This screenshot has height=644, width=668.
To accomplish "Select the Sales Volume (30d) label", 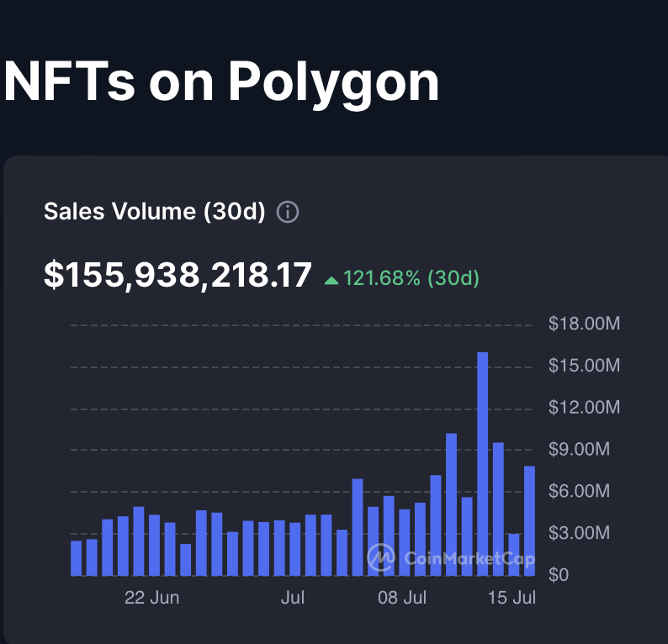I will click(x=154, y=211).
